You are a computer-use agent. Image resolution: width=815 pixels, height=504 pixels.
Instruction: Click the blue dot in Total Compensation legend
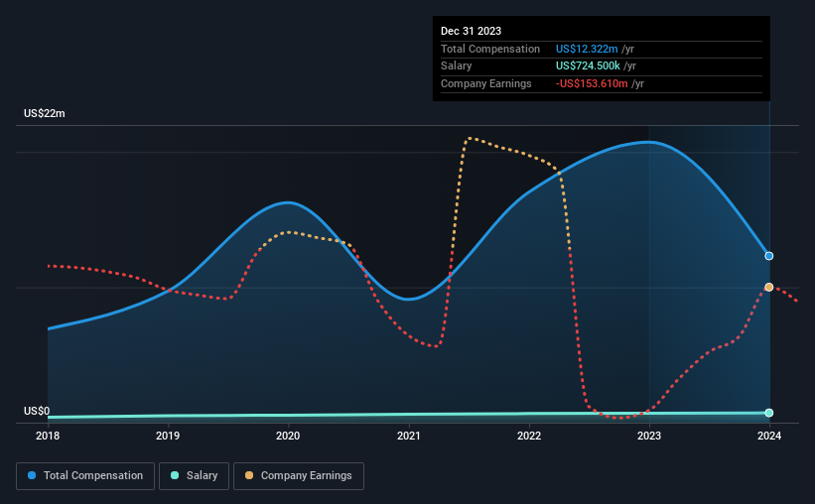[x=32, y=475]
